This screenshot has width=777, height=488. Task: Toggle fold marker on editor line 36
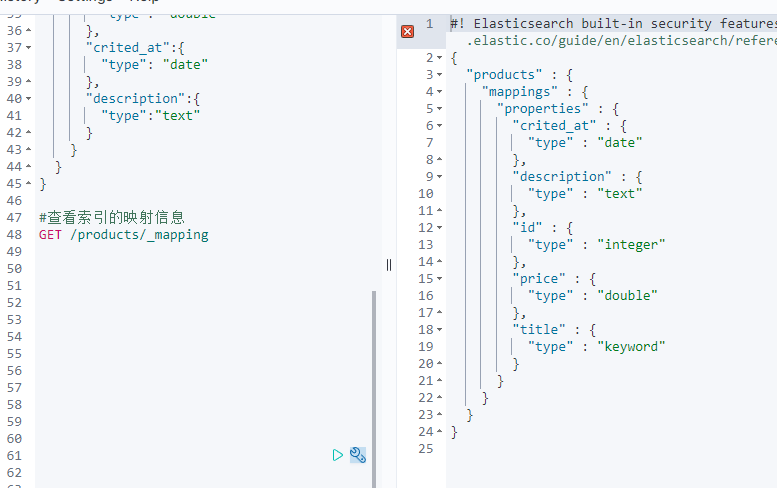pos(29,31)
